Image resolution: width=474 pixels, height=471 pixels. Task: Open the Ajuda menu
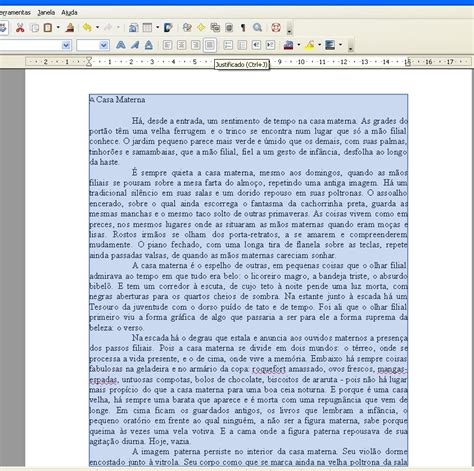69,13
